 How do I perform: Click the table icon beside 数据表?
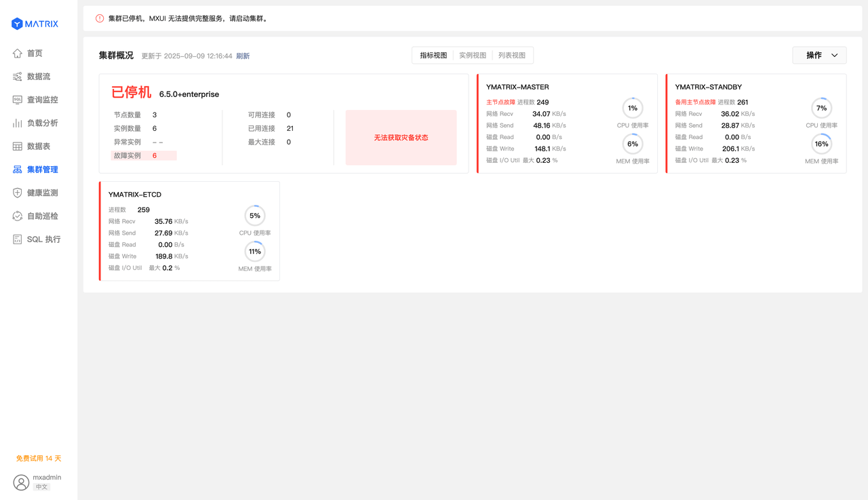tap(18, 146)
